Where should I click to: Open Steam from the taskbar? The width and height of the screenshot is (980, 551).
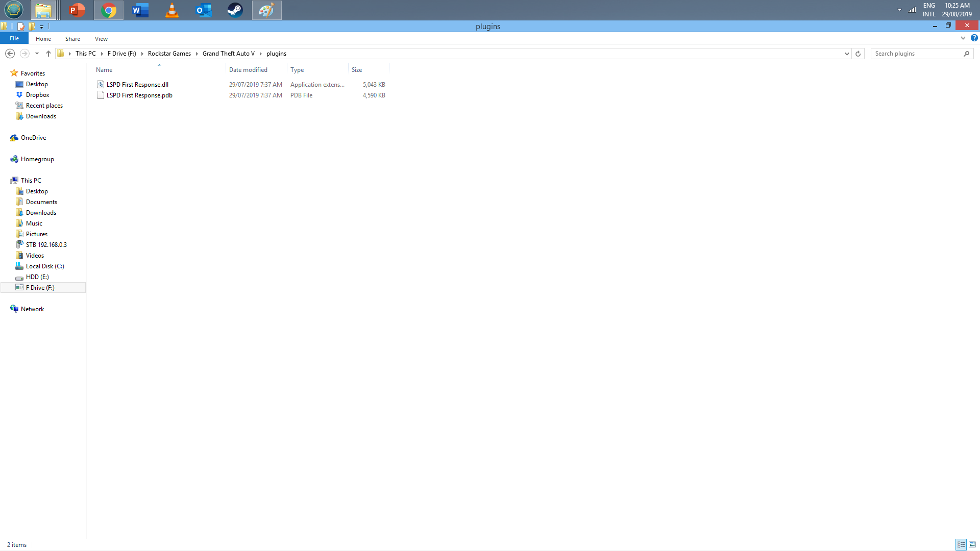pos(235,10)
